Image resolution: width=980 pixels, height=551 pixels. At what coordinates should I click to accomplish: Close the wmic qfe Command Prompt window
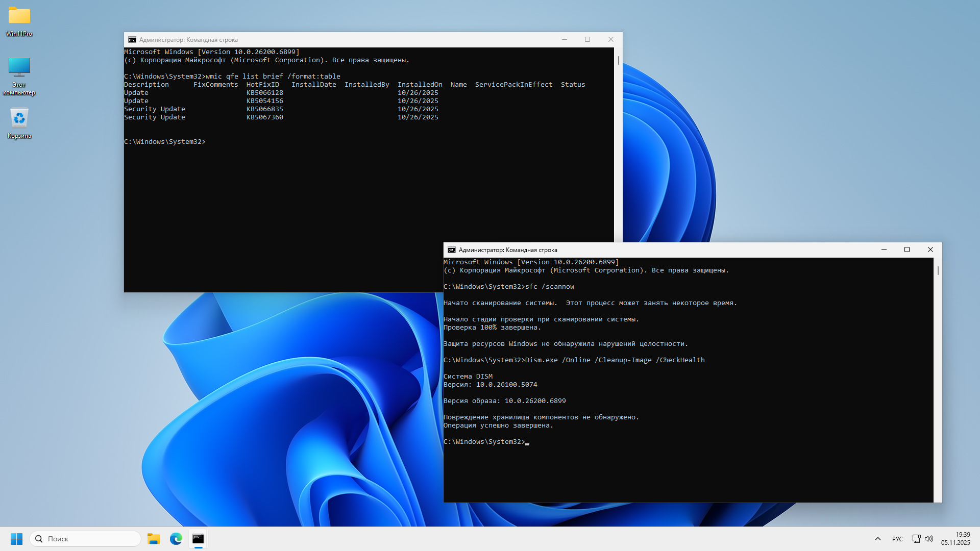(610, 40)
